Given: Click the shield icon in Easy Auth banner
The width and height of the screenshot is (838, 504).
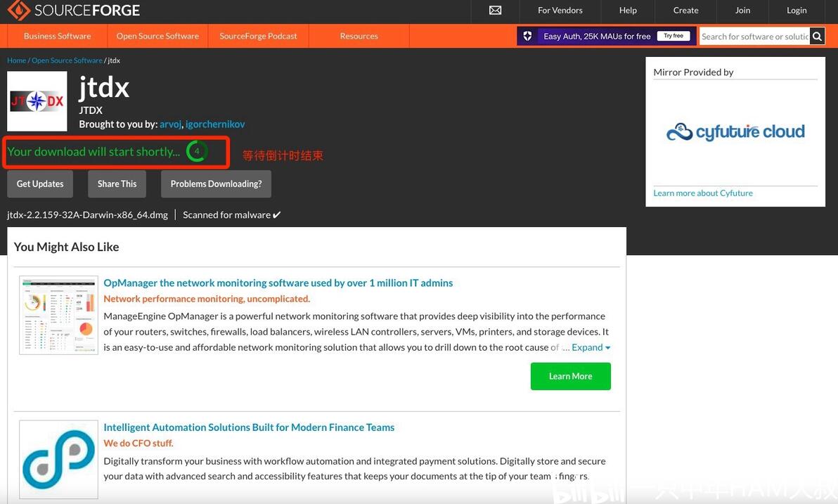Looking at the screenshot, I should point(527,36).
